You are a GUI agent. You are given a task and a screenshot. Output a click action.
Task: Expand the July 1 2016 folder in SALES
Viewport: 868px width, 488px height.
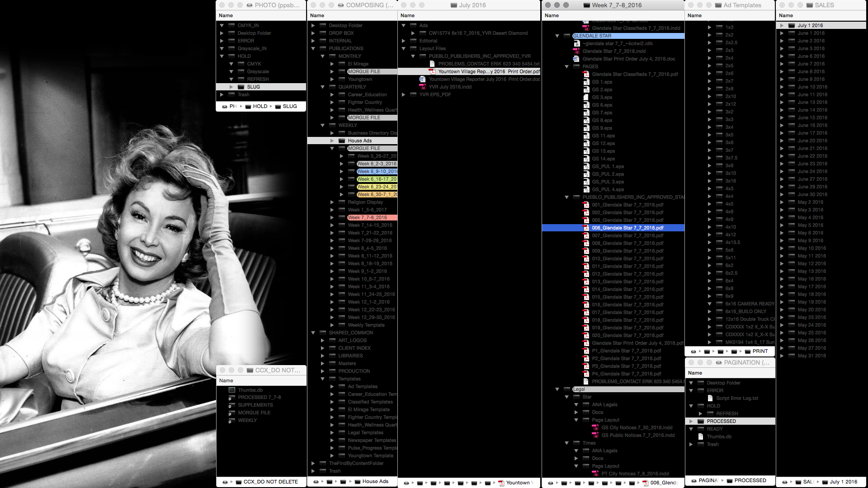click(782, 26)
